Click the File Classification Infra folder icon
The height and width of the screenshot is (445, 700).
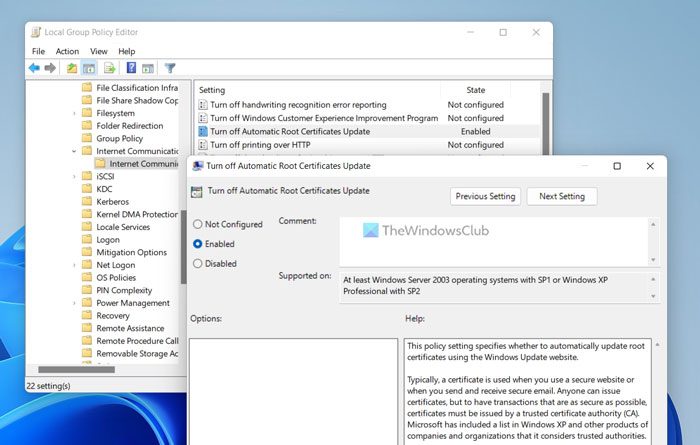[87, 87]
